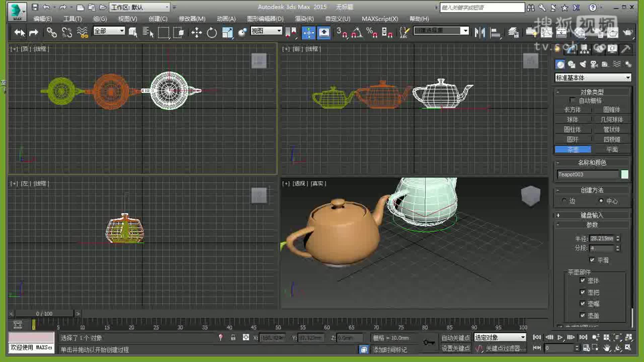Screen dimensions: 644x362
Task: Activate the Select and Link tool
Action: [x=51, y=33]
